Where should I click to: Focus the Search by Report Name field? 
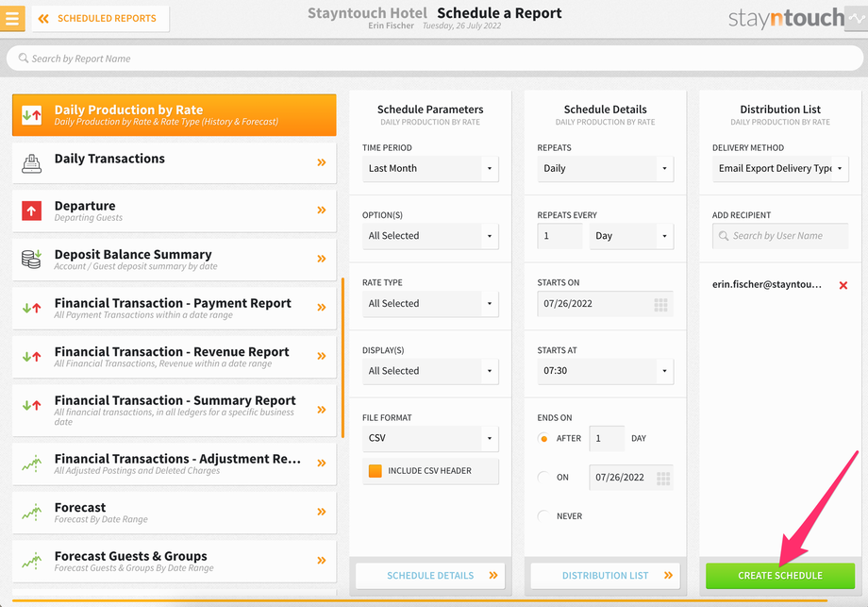435,59
